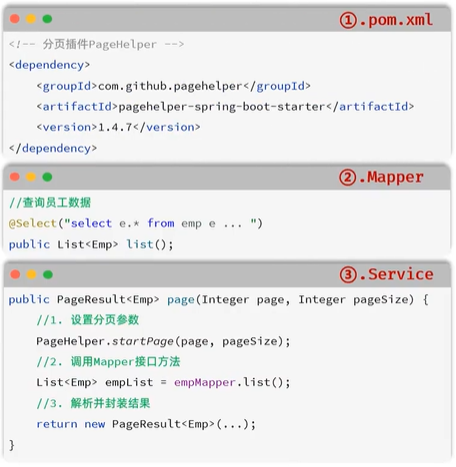Image resolution: width=456 pixels, height=467 pixels.
Task: Click the line "public List<Emp> list();"
Action: tap(91, 244)
